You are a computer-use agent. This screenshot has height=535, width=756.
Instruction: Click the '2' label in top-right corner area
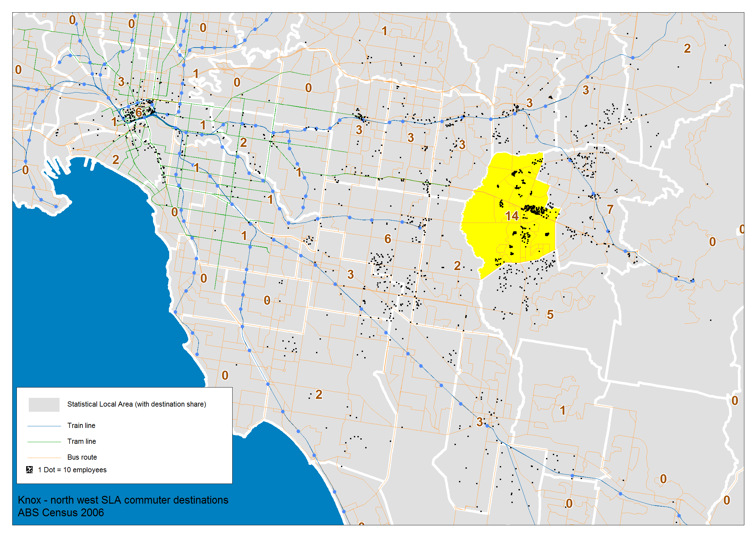coord(687,49)
